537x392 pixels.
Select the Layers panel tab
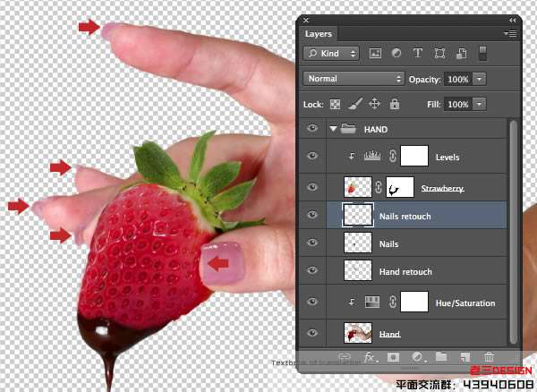(319, 34)
